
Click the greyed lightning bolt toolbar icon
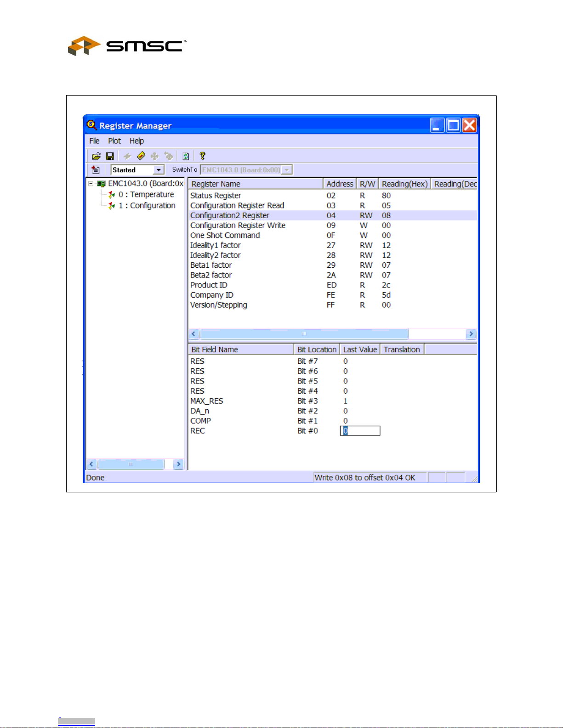point(127,156)
